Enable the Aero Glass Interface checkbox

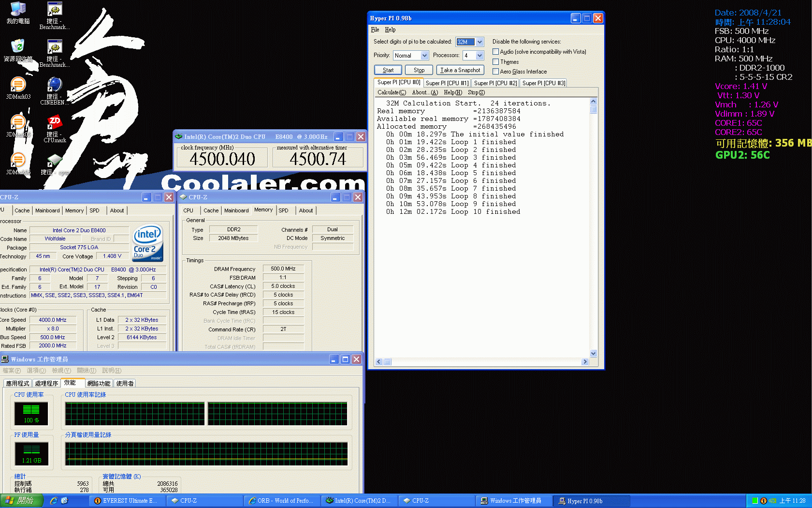click(x=495, y=72)
